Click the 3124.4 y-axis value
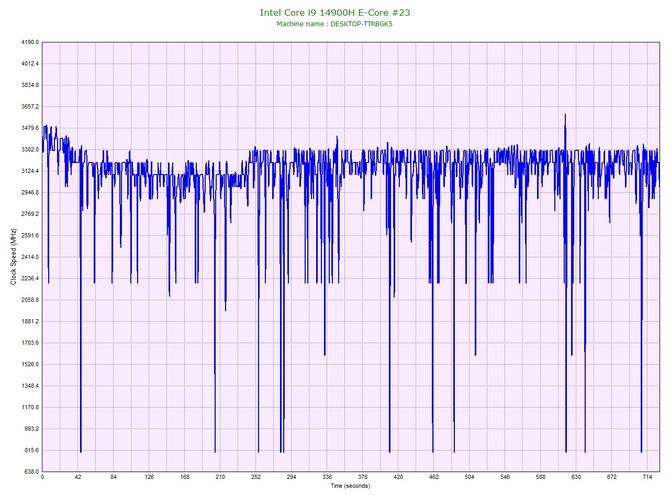This screenshot has width=670, height=503. (30, 171)
